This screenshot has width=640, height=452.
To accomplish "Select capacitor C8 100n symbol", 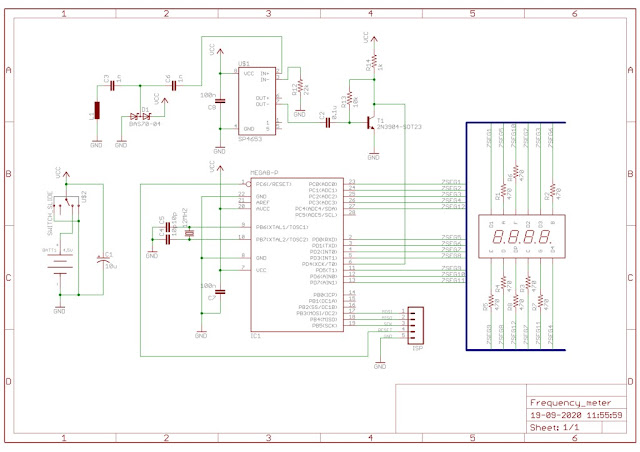I will coord(220,101).
